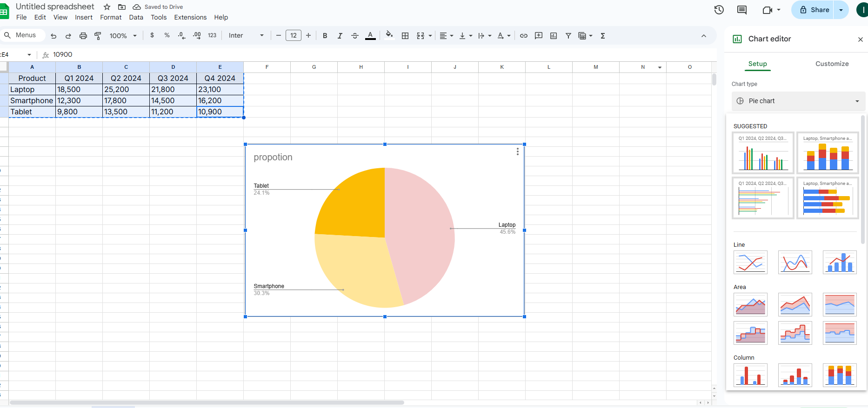Open version history clock icon
This screenshot has height=408, width=868.
pos(719,10)
